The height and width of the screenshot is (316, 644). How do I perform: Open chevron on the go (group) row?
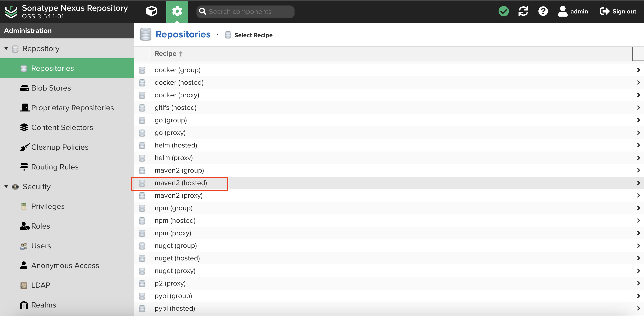pyautogui.click(x=638, y=120)
